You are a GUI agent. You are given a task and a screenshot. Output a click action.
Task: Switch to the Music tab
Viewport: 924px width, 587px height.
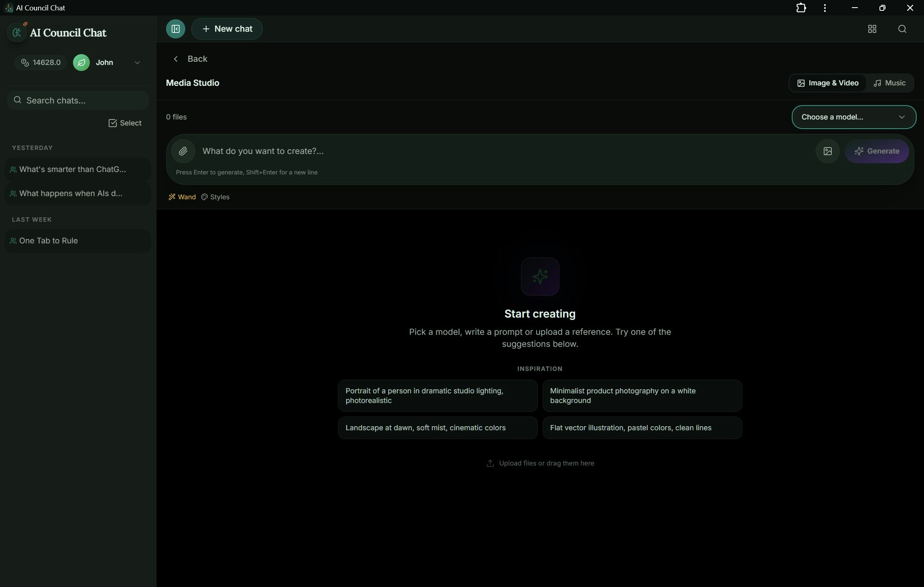tap(890, 83)
